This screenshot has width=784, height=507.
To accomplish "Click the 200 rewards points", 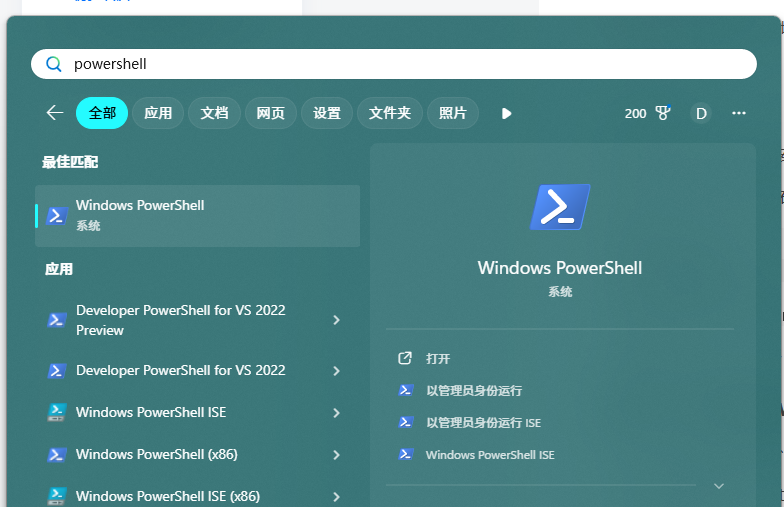I will [635, 114].
